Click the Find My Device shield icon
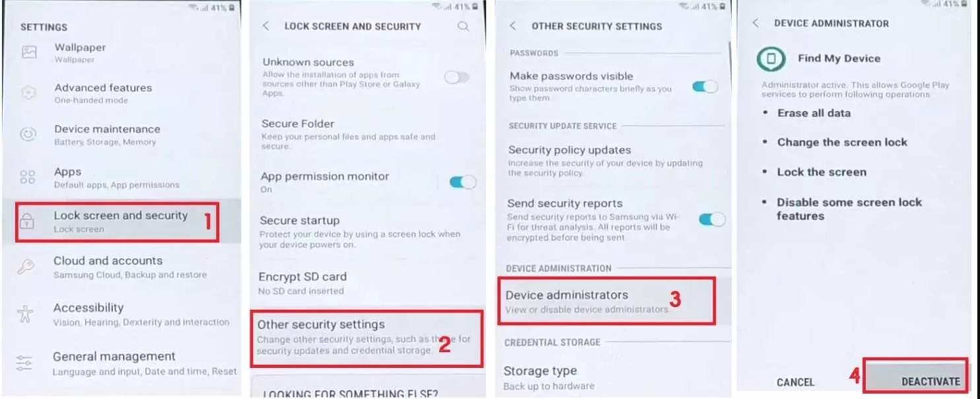 773,58
